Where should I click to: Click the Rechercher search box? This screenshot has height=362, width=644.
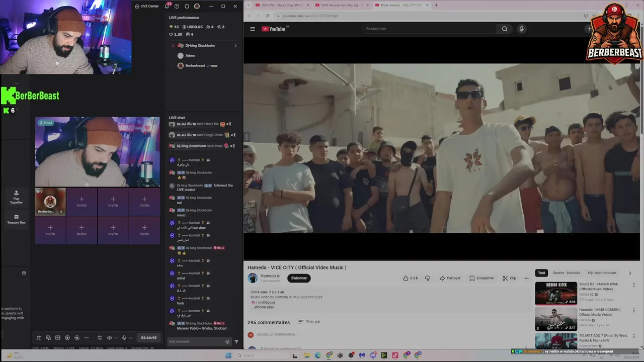coord(429,29)
